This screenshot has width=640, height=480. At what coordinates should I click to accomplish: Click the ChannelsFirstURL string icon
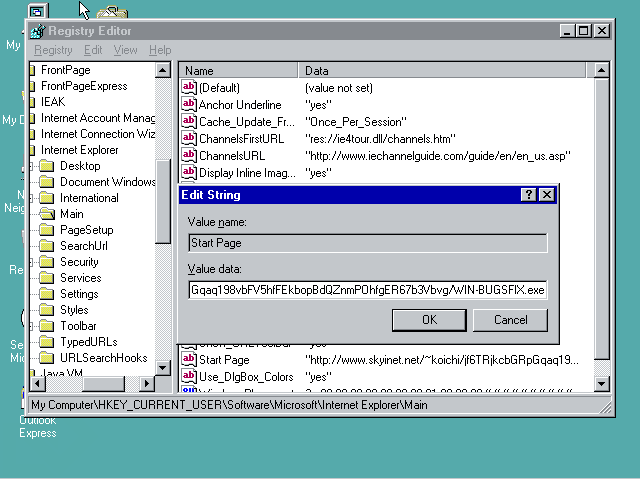tap(189, 138)
